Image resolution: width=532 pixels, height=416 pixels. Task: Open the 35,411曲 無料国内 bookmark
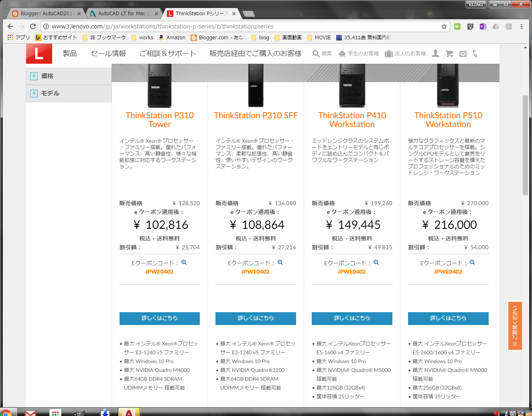coord(363,37)
